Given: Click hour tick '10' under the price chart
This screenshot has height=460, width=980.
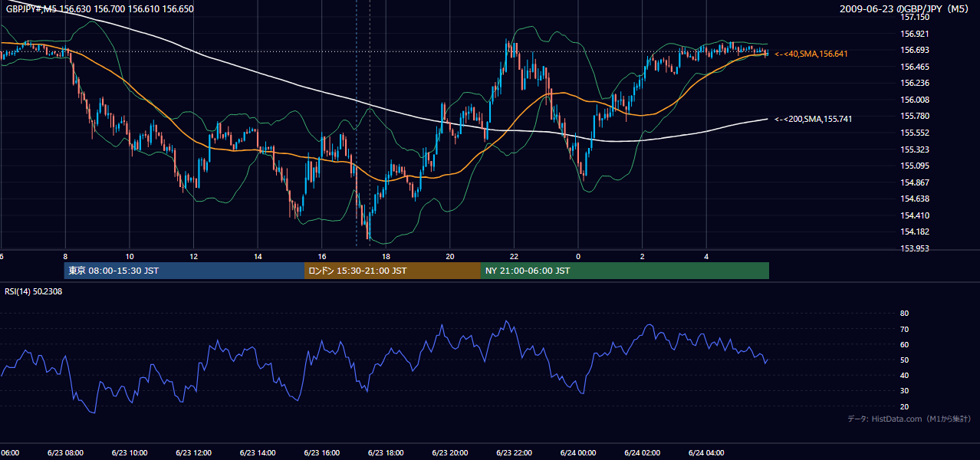Looking at the screenshot, I should (x=130, y=256).
